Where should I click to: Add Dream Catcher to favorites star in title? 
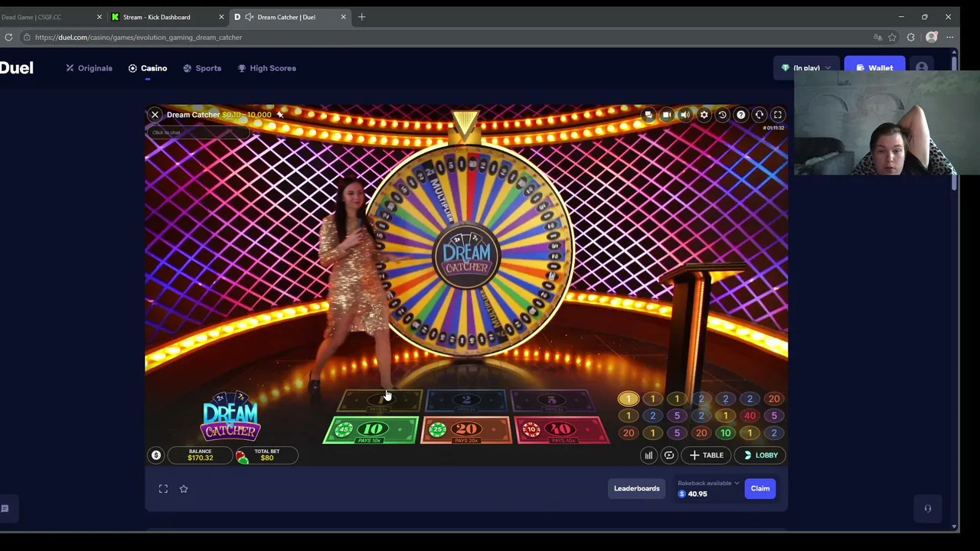tap(280, 115)
